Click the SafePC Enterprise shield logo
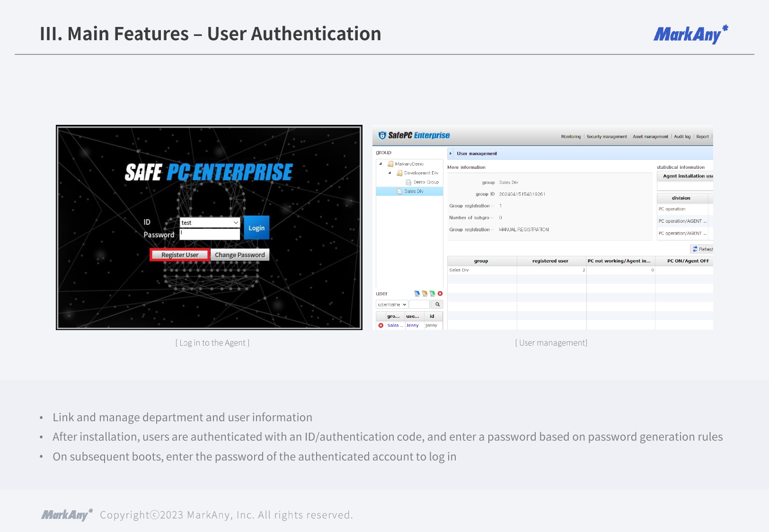769x532 pixels. [x=382, y=136]
